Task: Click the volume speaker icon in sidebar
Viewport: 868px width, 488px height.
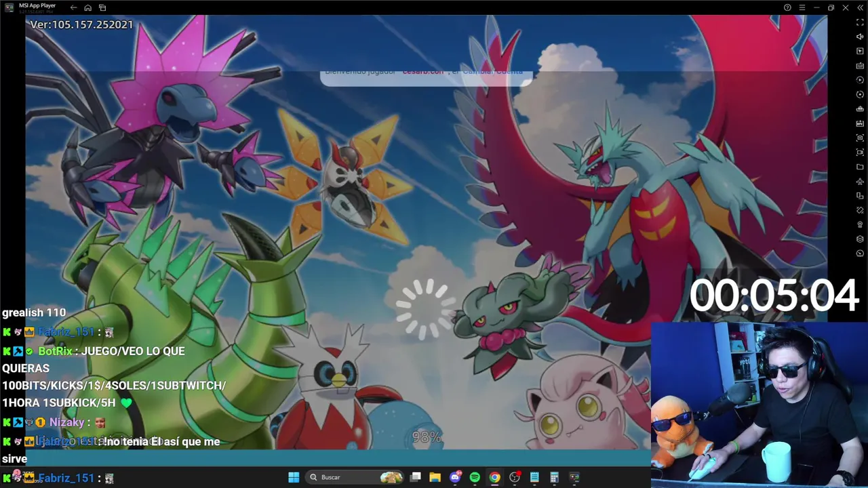Action: pyautogui.click(x=860, y=37)
